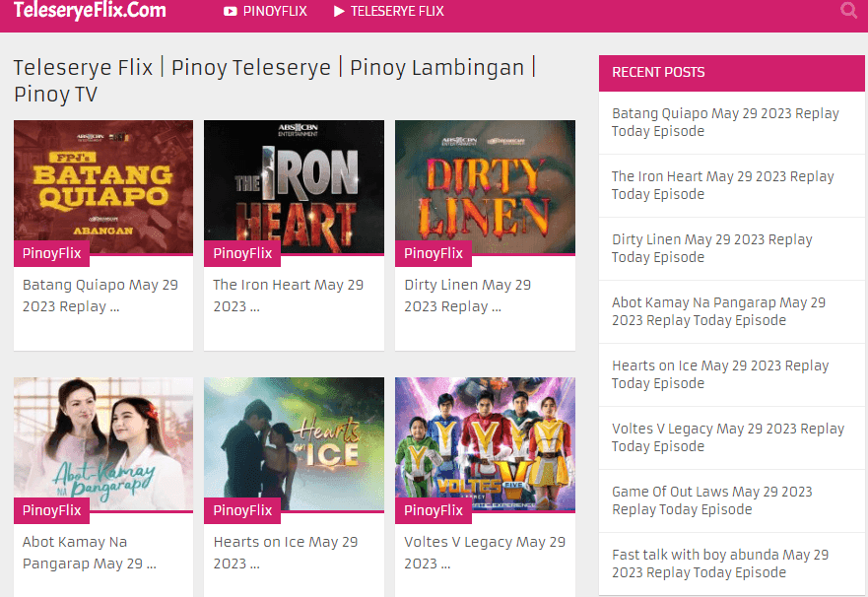The image size is (868, 597).
Task: Open Voltes V Legacy recent post link
Action: 728,437
